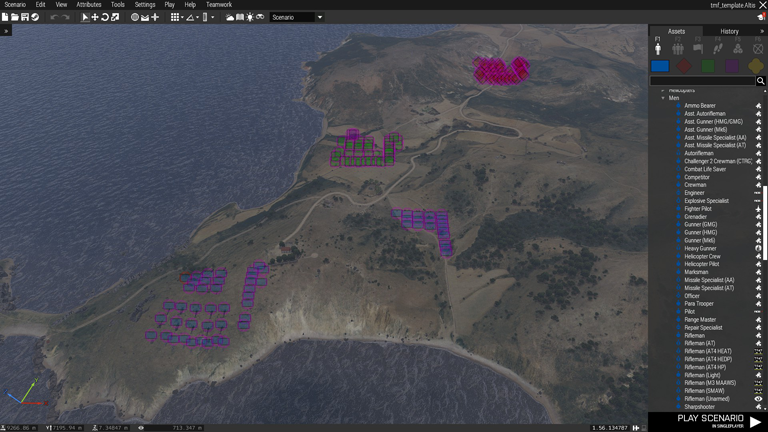Click the Undo arrow icon
Viewport: 768px width, 432px height.
point(54,17)
